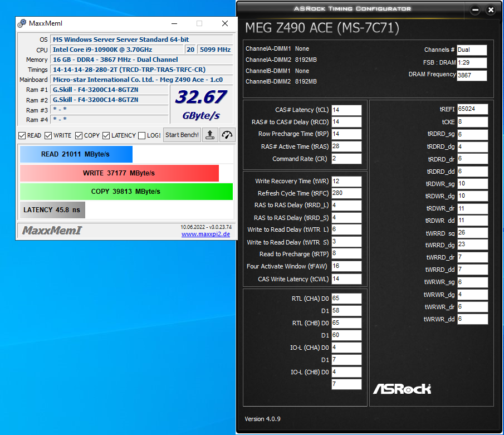Click the CAS Write Latency (tCWL) field
Screen dimensions: 504x435
pos(346,278)
